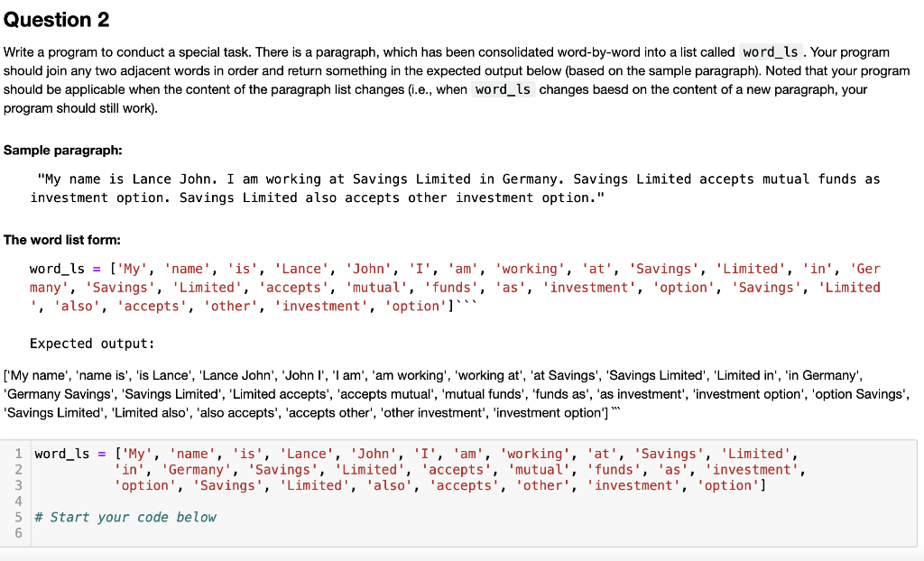The width and height of the screenshot is (924, 561).
Task: Click 'investment option' at end of expected output
Action: coord(548,413)
